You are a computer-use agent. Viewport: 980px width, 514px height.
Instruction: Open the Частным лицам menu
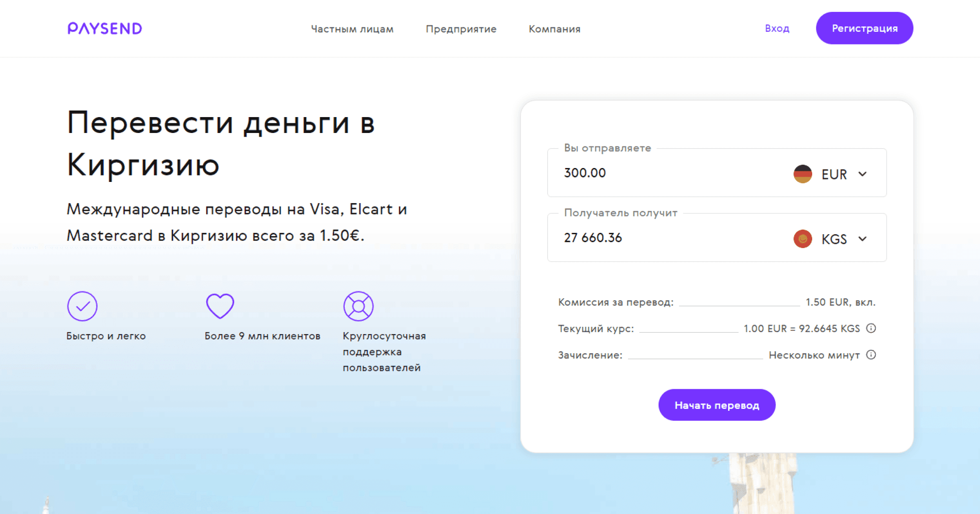tap(352, 29)
